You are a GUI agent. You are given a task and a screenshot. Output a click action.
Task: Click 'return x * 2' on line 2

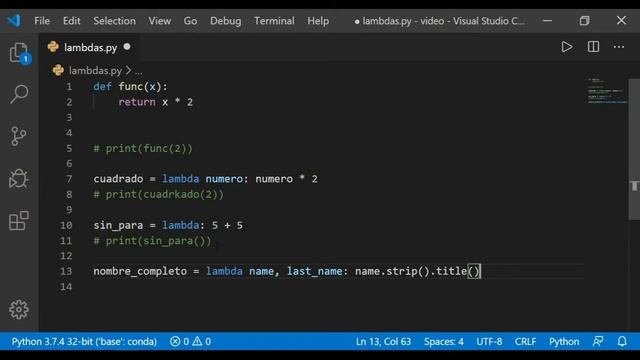coord(156,102)
